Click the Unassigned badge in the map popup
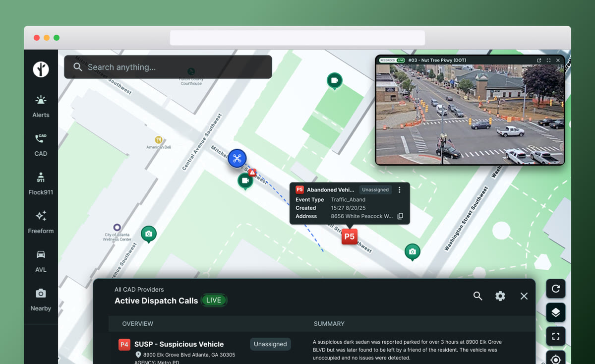The image size is (595, 364). point(375,190)
